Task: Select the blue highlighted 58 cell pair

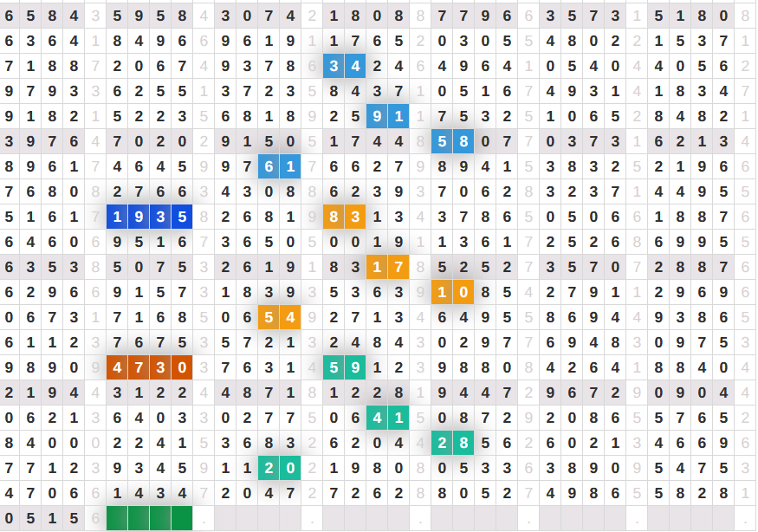Action: tap(452, 141)
